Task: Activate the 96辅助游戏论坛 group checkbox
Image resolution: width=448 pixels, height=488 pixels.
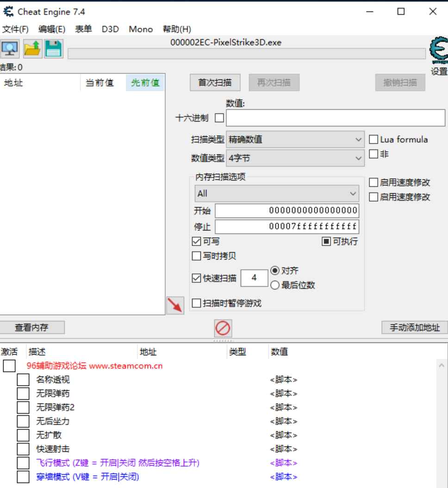Action: pos(9,366)
